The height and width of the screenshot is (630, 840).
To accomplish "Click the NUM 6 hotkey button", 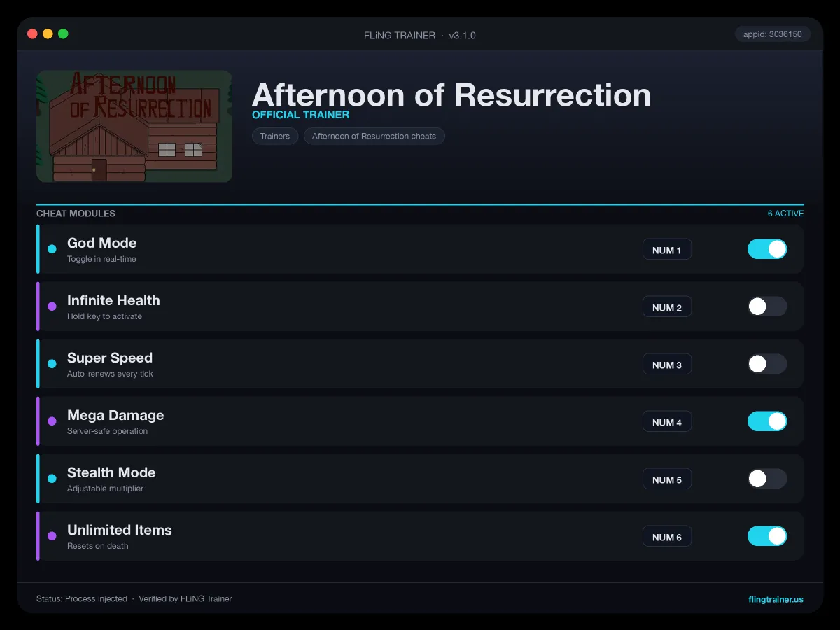I will (x=667, y=537).
